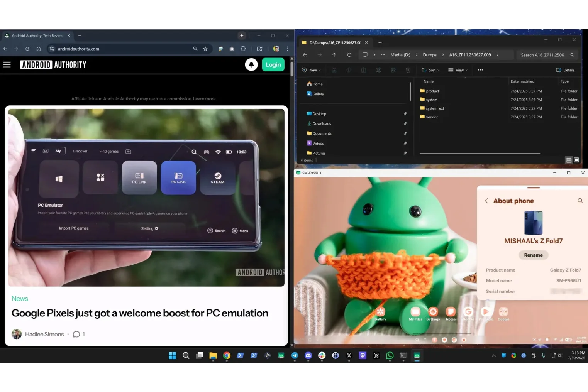Screen dimensions: 588x392
Task: Open the Sort dropdown in File Explorer
Action: point(430,70)
